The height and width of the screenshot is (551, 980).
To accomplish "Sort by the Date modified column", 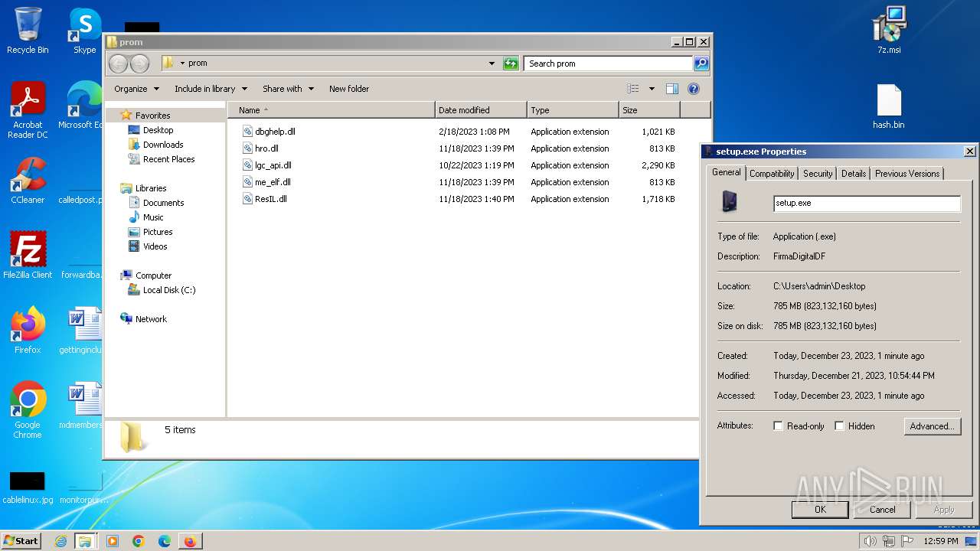I will tap(481, 110).
